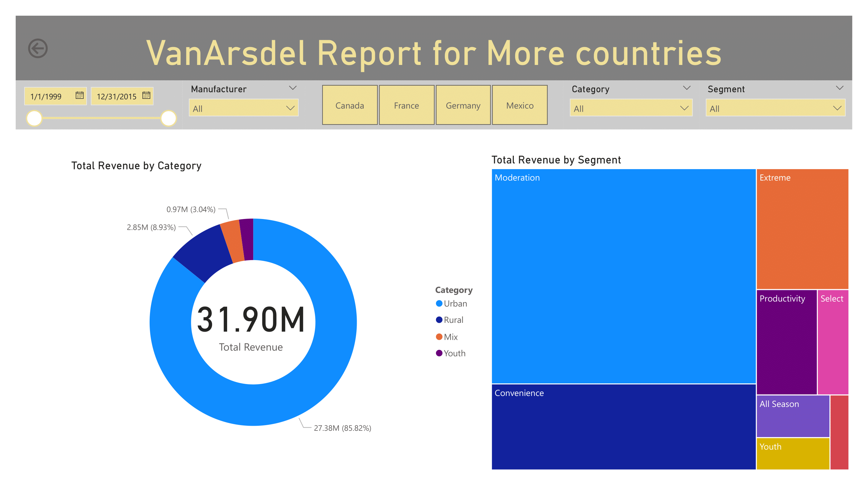Viewport: 868px width, 502px height.
Task: Click the back arrow icon in header
Action: coord(38,48)
